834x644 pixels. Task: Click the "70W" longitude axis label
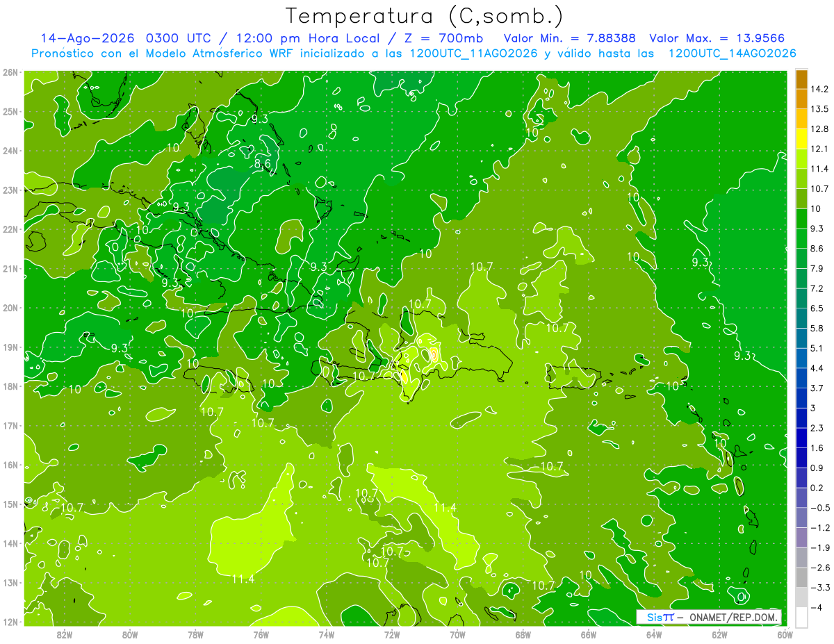(457, 634)
